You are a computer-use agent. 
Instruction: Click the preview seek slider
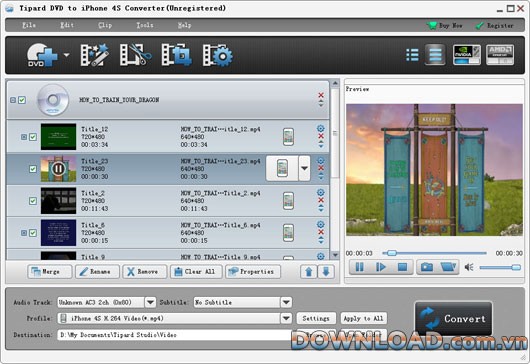(434, 253)
